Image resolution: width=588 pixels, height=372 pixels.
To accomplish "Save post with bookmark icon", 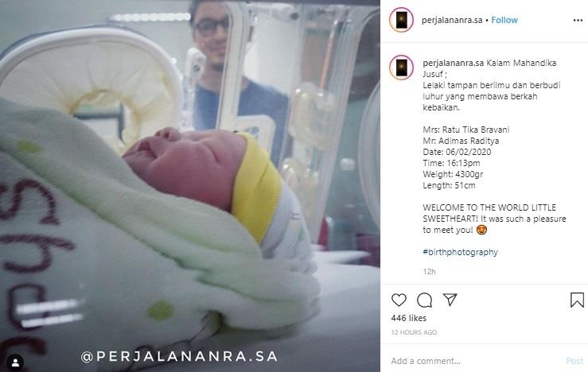I will (577, 300).
